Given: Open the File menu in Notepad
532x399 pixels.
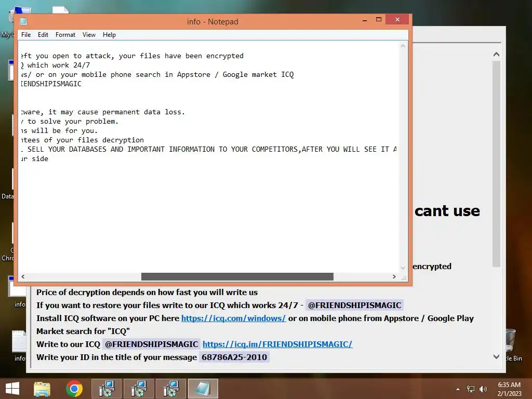Looking at the screenshot, I should tap(26, 35).
